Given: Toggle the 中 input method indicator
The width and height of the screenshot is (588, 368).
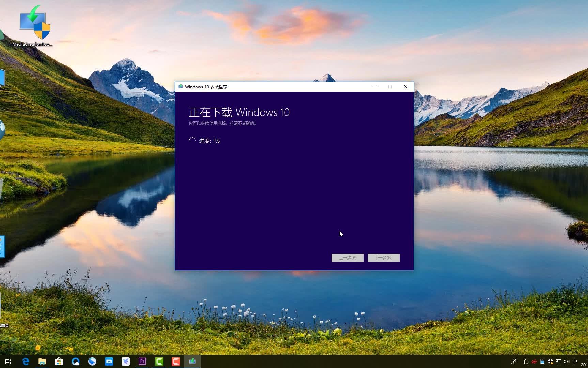Looking at the screenshot, I should pyautogui.click(x=575, y=362).
